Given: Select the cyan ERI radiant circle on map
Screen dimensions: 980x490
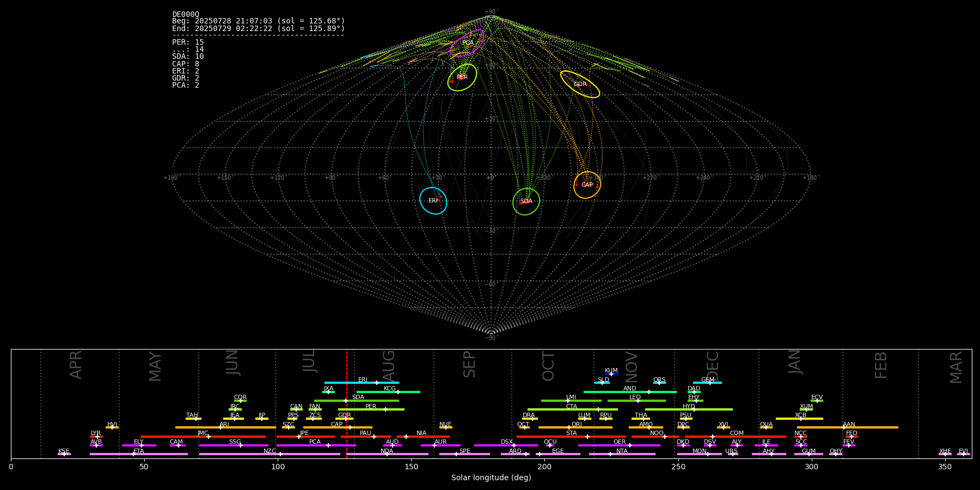Looking at the screenshot, I should click(x=433, y=201).
